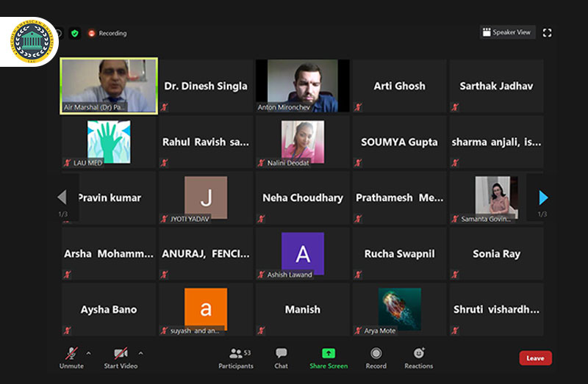The image size is (588, 384).
Task: Click the Manish tile
Action: [303, 309]
